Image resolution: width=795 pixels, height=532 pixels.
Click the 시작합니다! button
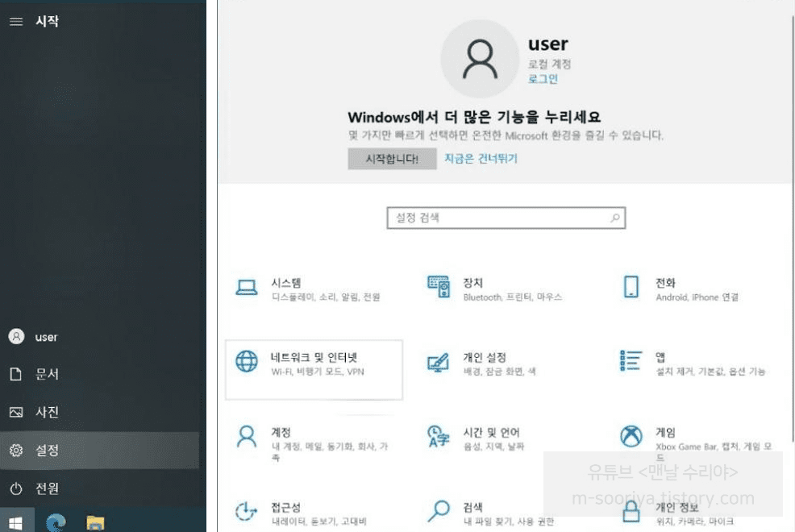click(x=392, y=159)
